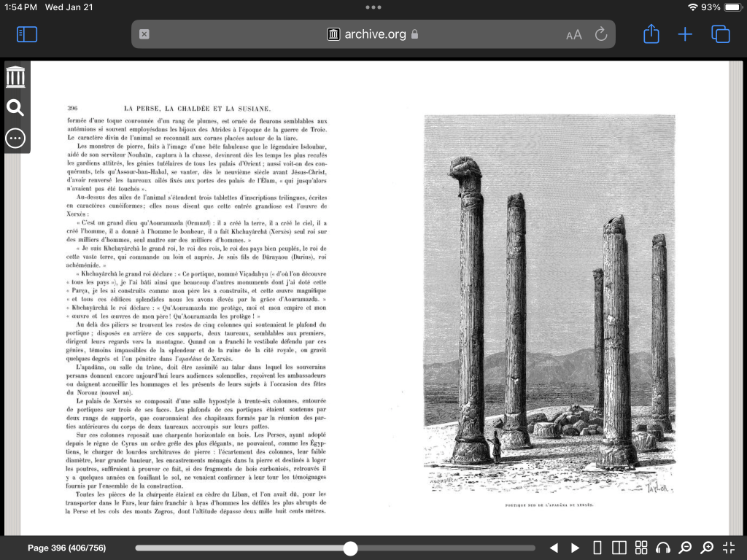
Task: Switch to single-page view
Action: pyautogui.click(x=597, y=548)
